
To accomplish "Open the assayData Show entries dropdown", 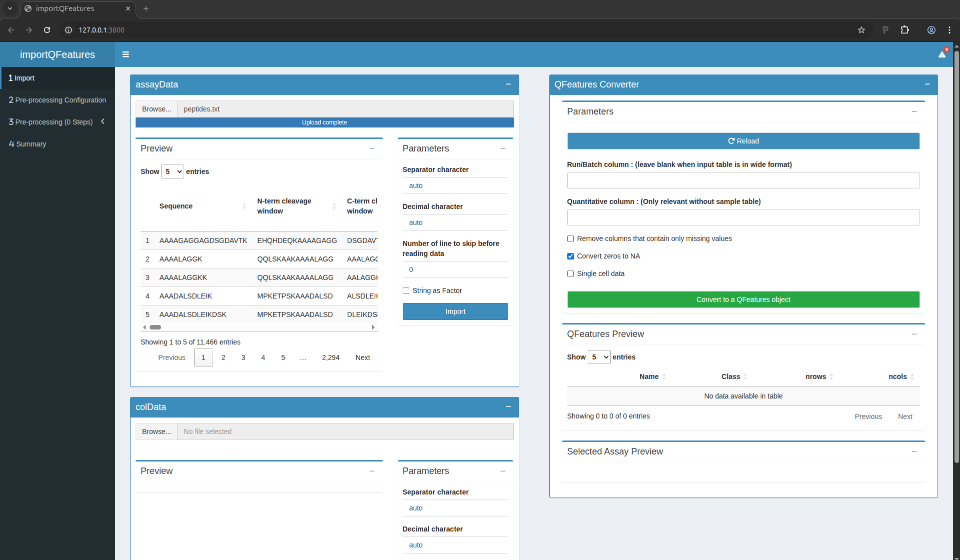I will pyautogui.click(x=173, y=171).
